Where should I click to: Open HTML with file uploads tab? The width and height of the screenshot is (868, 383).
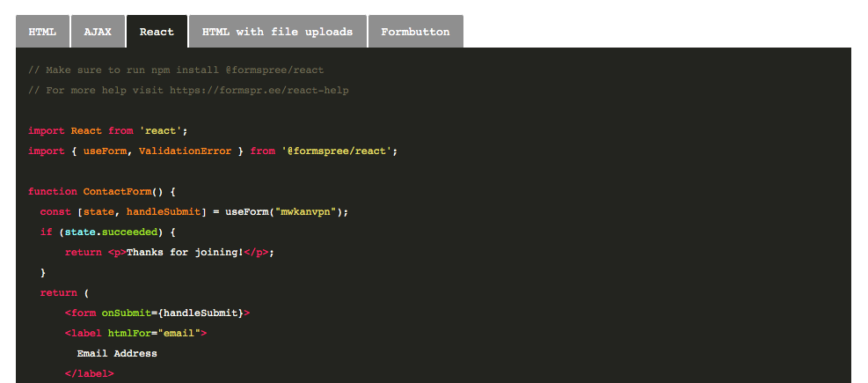click(x=277, y=32)
